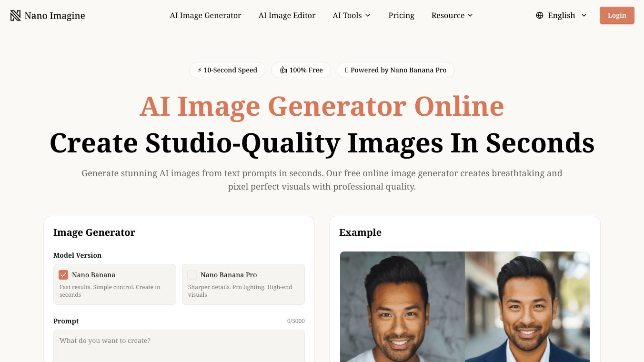
Task: Expand the AI Tools menu chevron
Action: click(368, 15)
